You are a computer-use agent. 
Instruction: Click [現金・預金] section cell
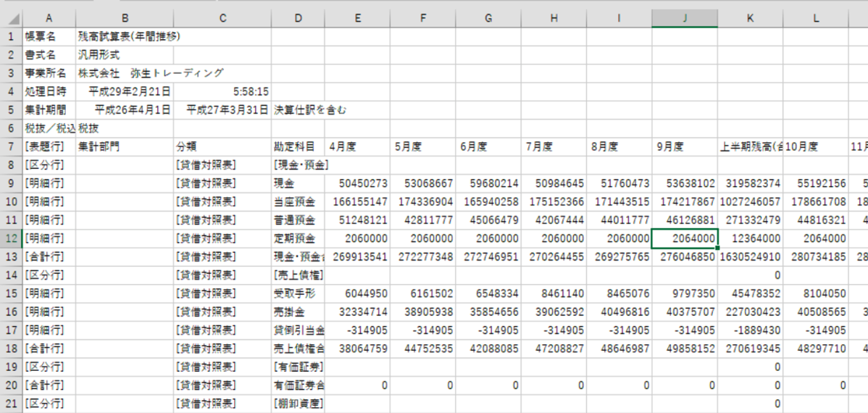299,165
